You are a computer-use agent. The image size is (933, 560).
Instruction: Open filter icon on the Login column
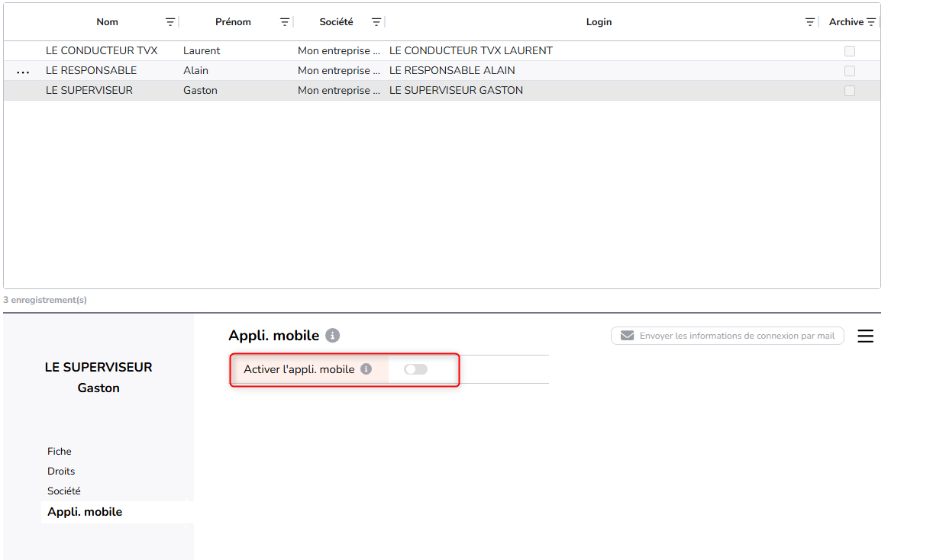pyautogui.click(x=810, y=22)
